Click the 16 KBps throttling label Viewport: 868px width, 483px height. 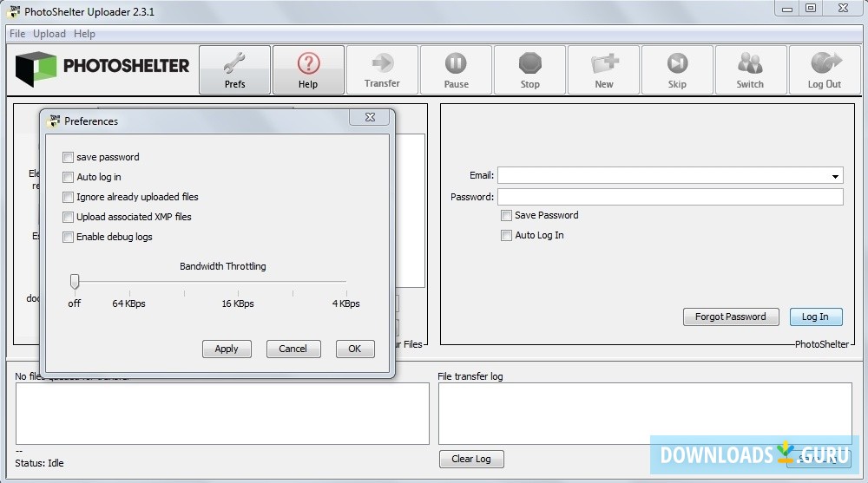click(x=238, y=304)
